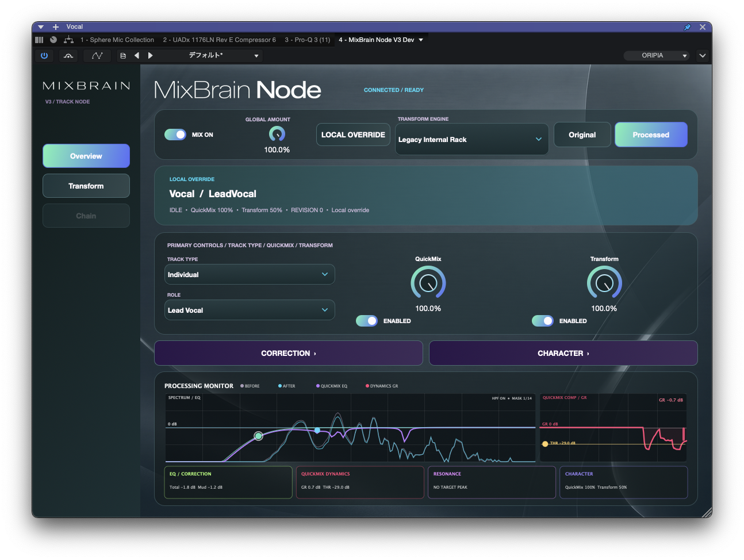Click the Transform amount knob
The width and height of the screenshot is (744, 560).
click(604, 283)
